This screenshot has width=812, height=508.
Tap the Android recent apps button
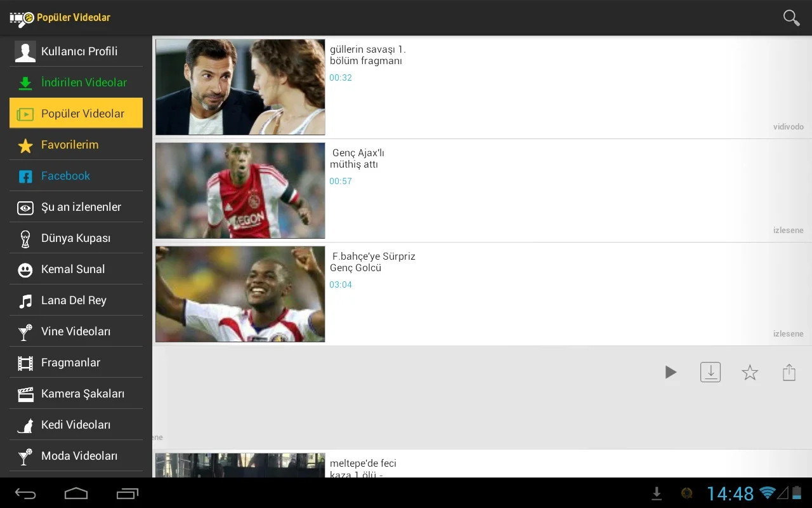pos(128,493)
